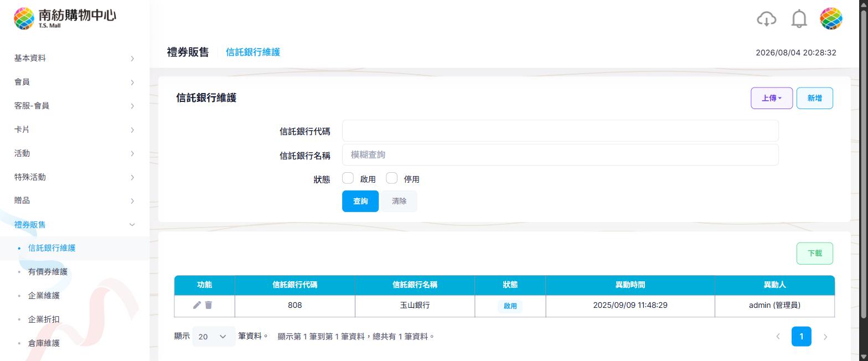
Task: Click the 異動人 column header
Action: point(774,285)
